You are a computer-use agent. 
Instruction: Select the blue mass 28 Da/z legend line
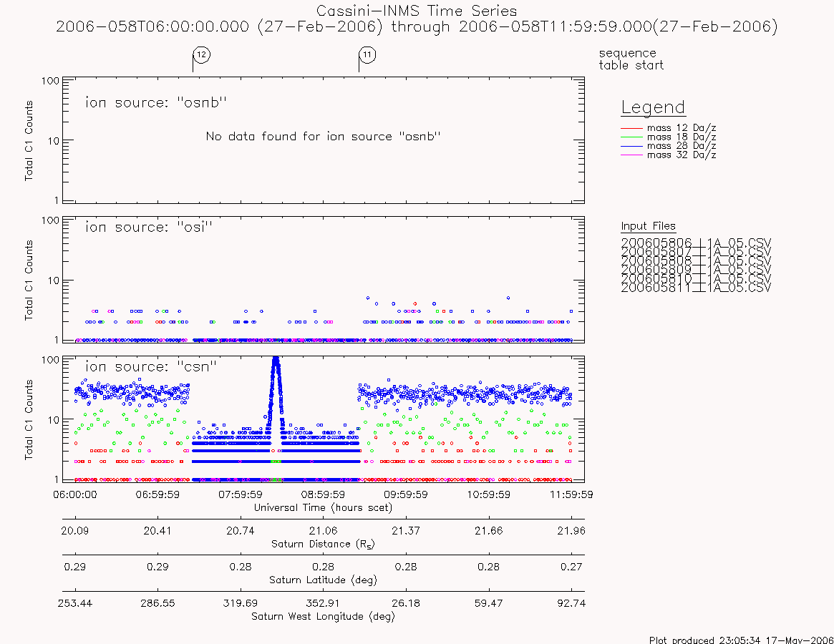632,146
